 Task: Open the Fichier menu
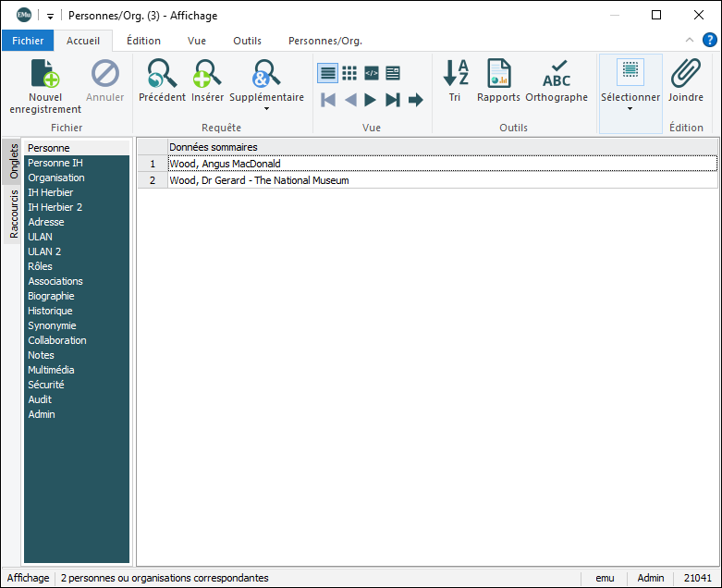(28, 41)
